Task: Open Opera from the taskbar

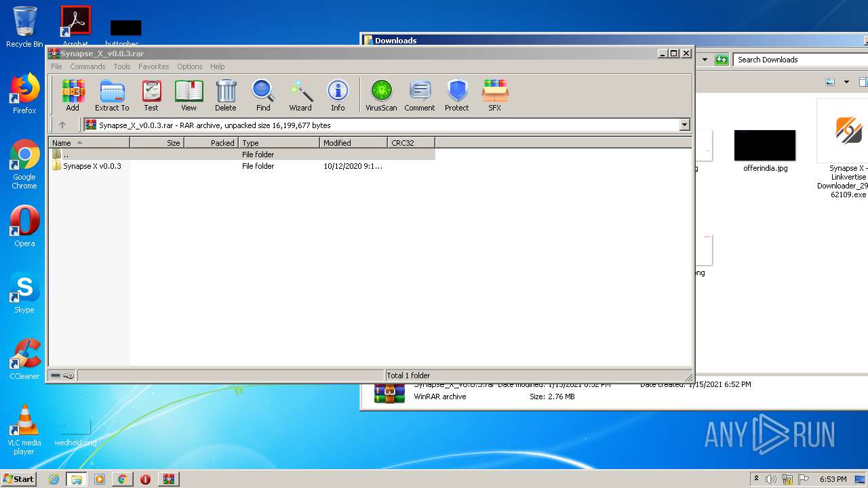Action: (x=145, y=479)
